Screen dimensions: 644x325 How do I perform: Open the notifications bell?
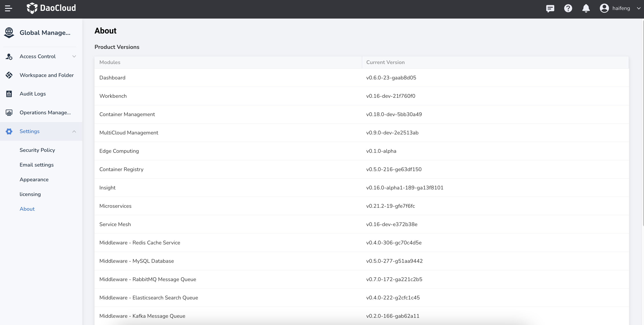tap(586, 8)
